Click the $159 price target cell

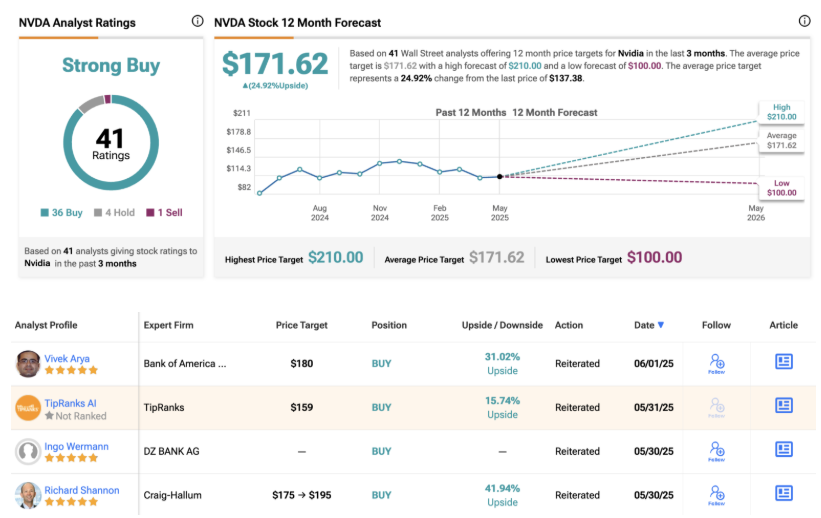click(x=302, y=407)
